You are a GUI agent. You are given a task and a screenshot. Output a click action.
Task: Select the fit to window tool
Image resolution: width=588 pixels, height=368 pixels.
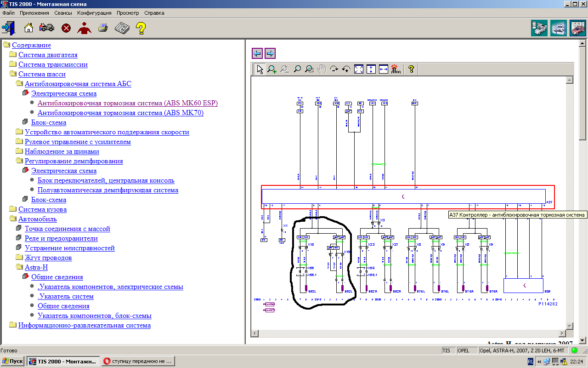(x=359, y=69)
